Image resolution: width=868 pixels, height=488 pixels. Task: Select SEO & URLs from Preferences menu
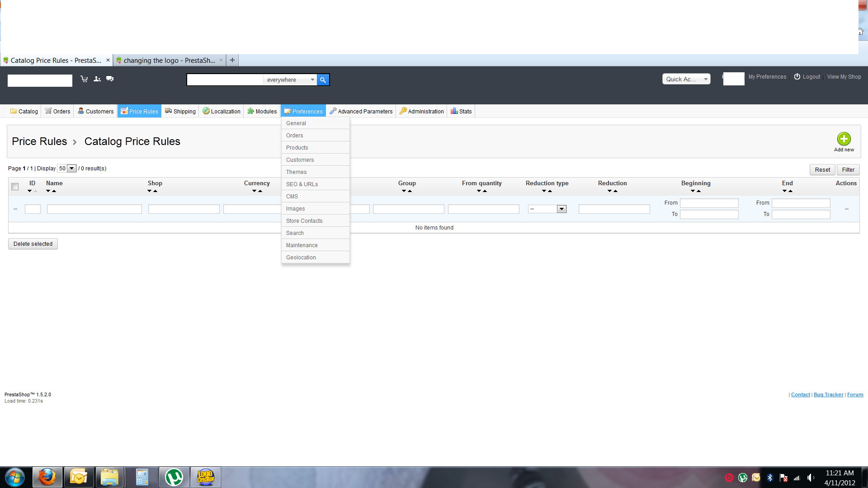click(x=302, y=184)
